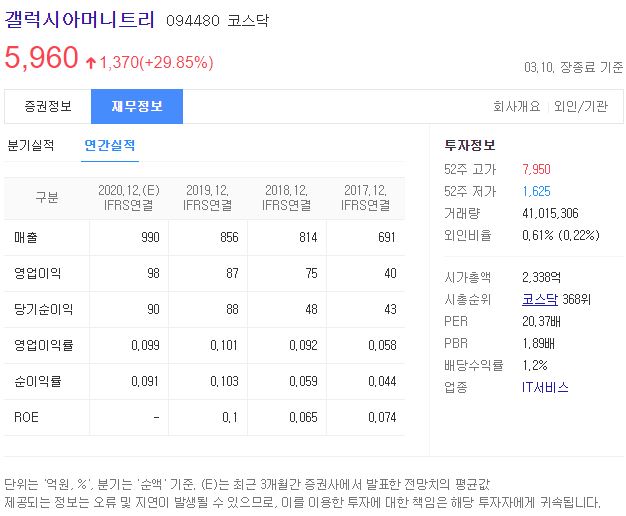626x516 pixels.
Task: Open the IT서비스 업종 link
Action: tap(545, 387)
